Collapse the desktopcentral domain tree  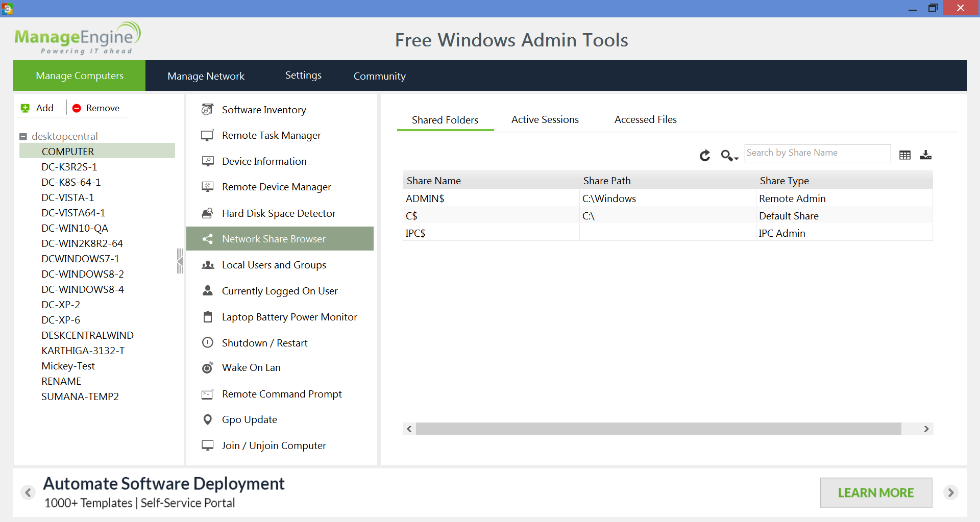tap(23, 137)
